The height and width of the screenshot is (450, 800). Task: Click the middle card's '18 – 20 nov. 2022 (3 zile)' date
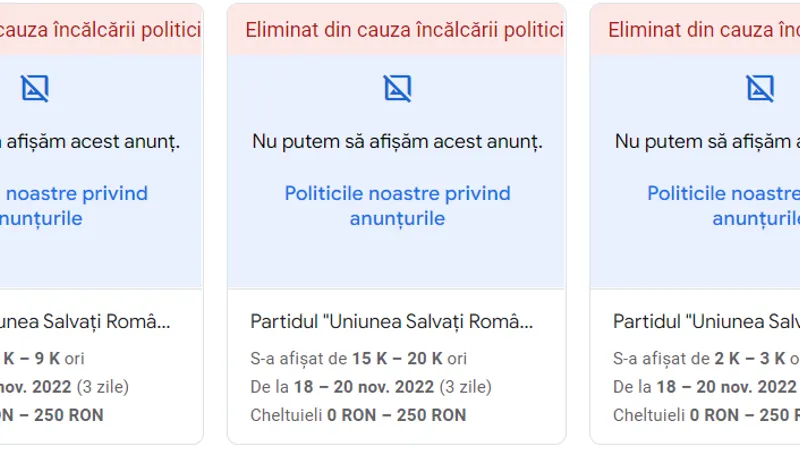click(393, 387)
